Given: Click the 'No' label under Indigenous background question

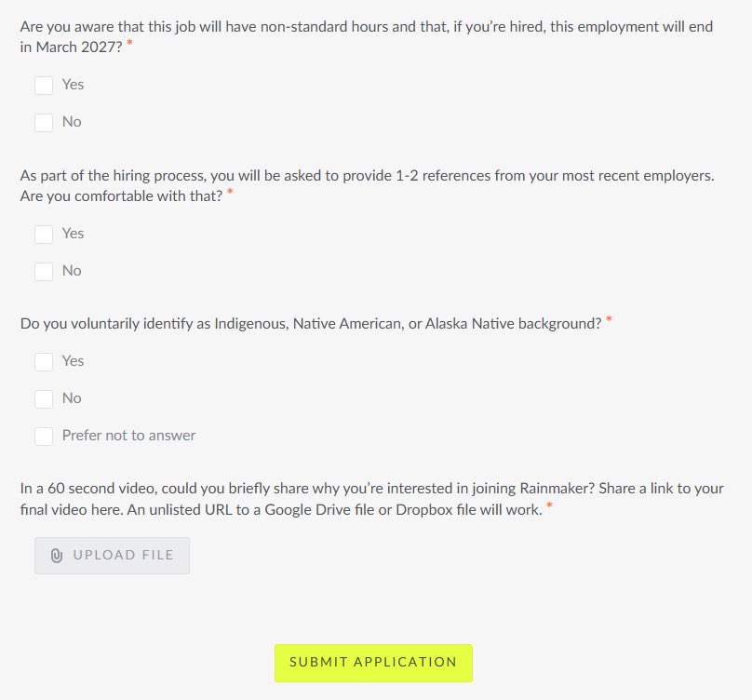Looking at the screenshot, I should [x=72, y=398].
